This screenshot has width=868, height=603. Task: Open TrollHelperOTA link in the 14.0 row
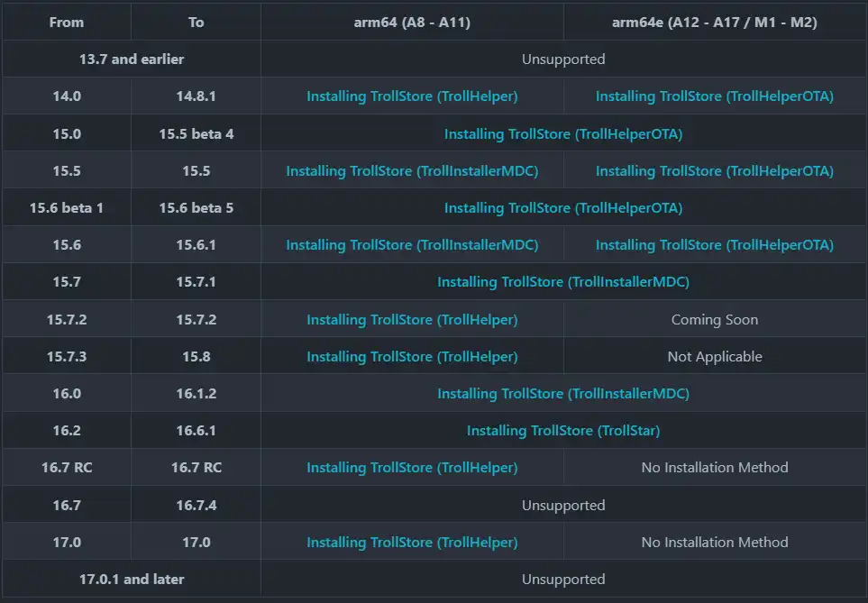[x=714, y=96]
